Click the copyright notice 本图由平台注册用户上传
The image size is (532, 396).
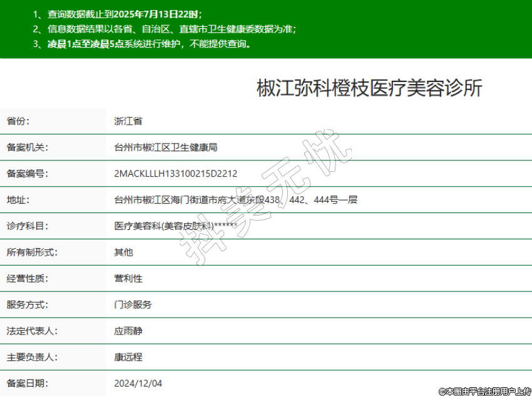point(485,391)
